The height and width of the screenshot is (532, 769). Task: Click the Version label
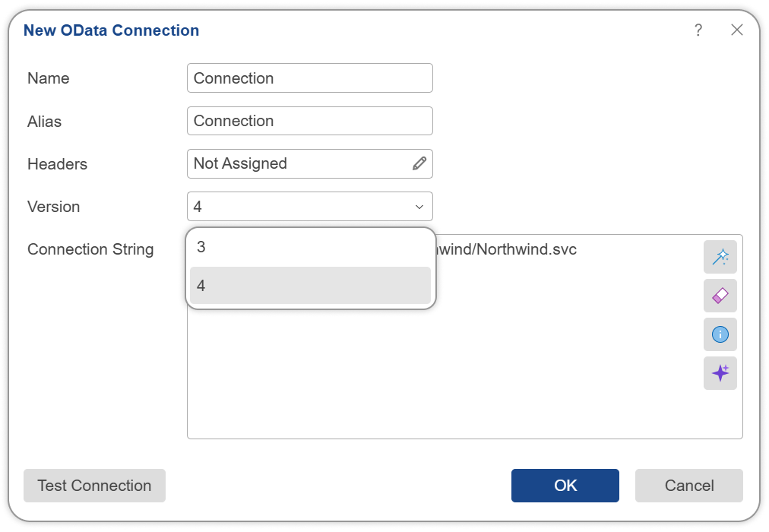pos(53,207)
